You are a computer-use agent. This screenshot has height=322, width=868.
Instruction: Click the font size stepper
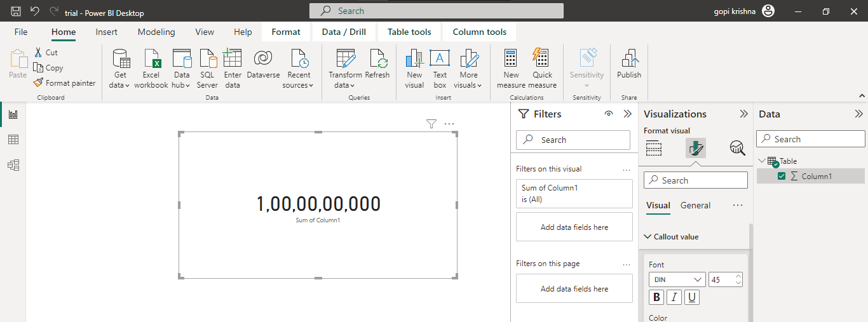[738, 279]
